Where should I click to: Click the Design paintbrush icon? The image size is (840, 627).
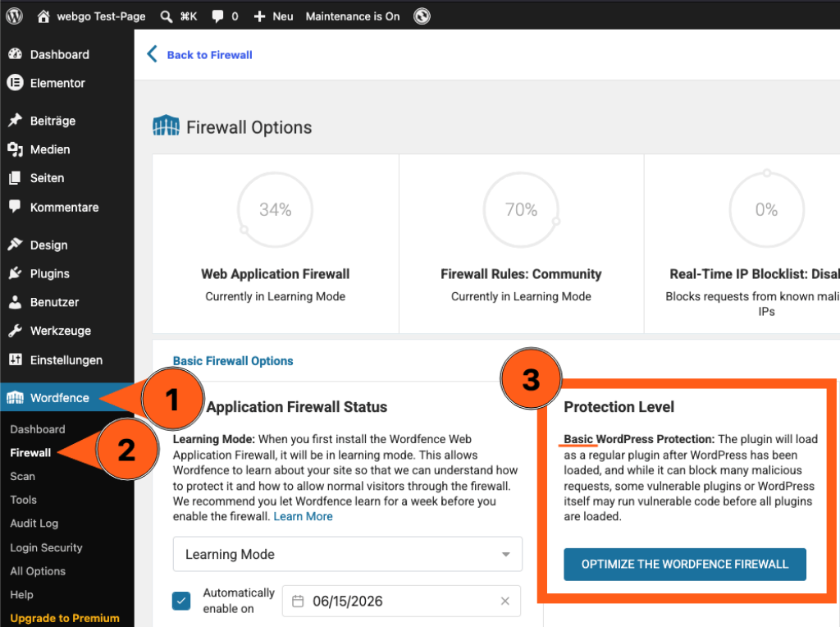pos(15,245)
